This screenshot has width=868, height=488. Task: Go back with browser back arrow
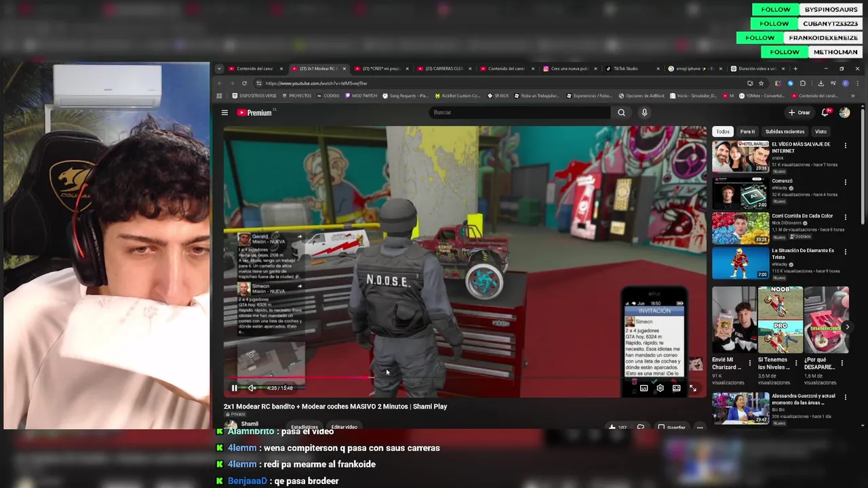[x=219, y=83]
